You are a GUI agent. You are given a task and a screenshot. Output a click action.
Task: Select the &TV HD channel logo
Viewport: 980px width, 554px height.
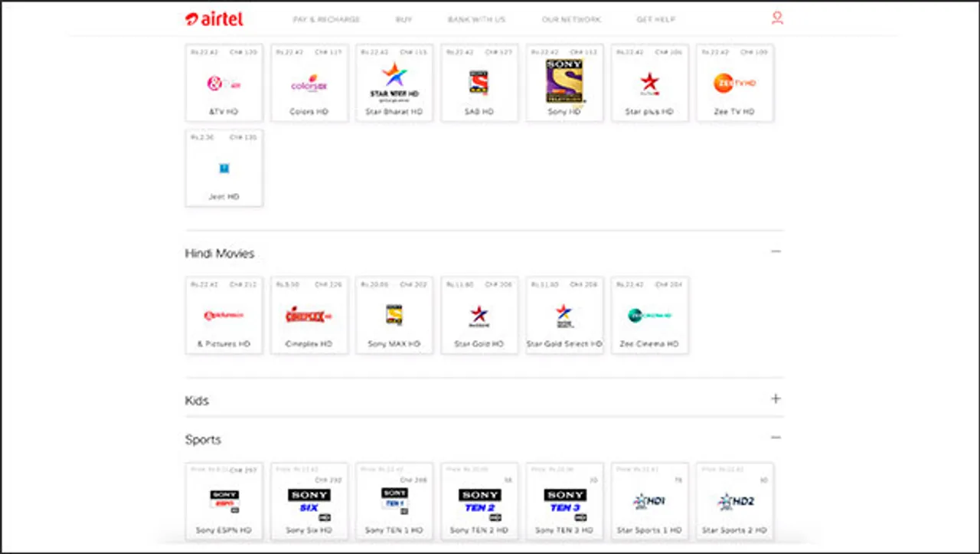pyautogui.click(x=224, y=83)
